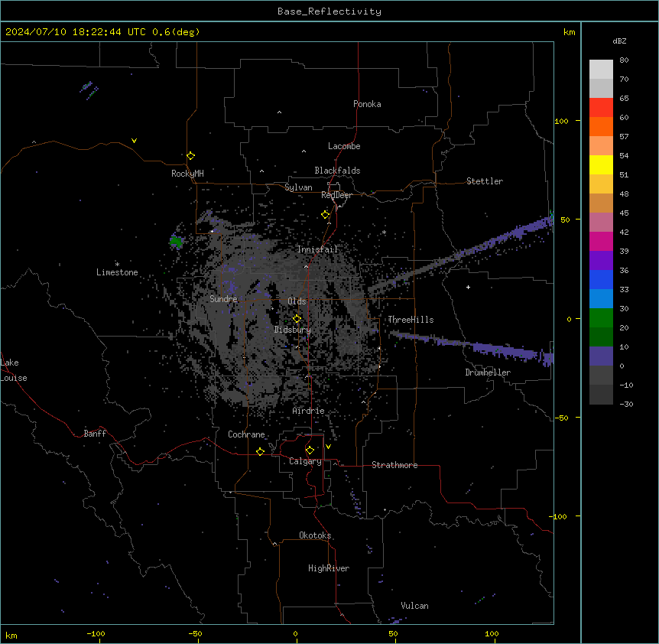The width and height of the screenshot is (659, 644).
Task: Click the -50 tick on the right vertical axis
Action: point(561,418)
